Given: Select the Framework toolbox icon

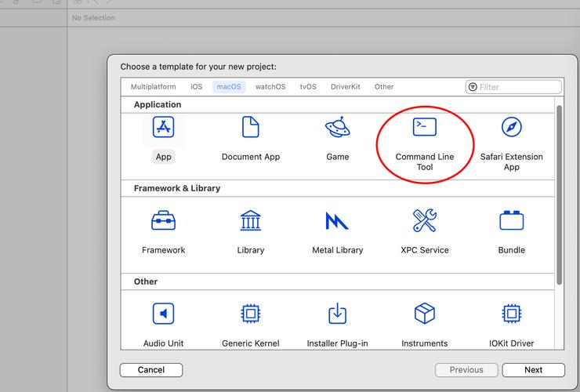Looking at the screenshot, I should click(x=163, y=221).
